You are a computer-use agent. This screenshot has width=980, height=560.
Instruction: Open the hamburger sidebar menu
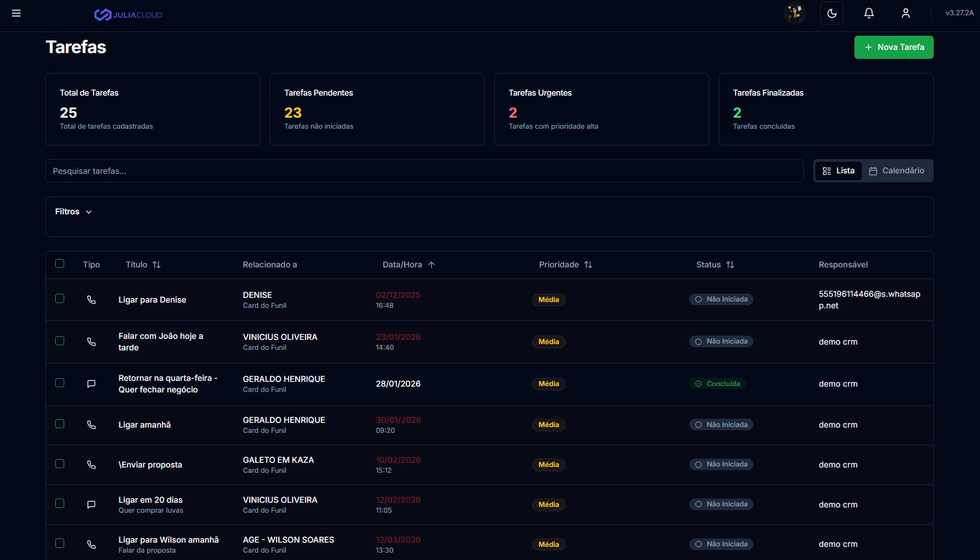(16, 13)
